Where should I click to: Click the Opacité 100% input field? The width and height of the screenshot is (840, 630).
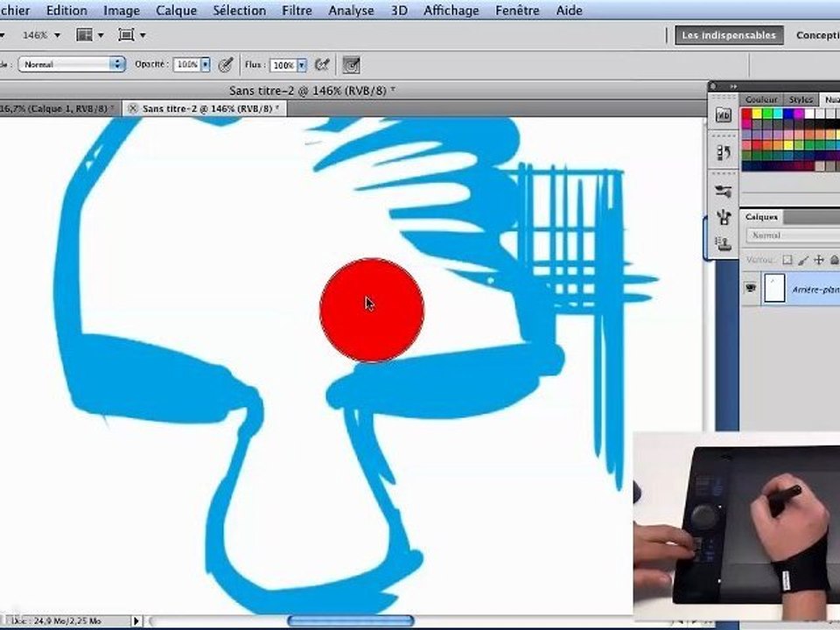tap(187, 65)
